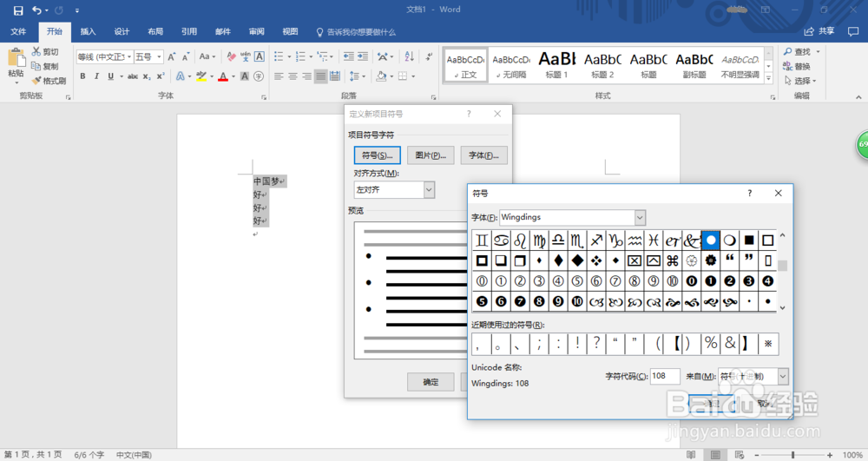Switch to the 插入 (Insert) tab
868x461 pixels.
coord(88,31)
